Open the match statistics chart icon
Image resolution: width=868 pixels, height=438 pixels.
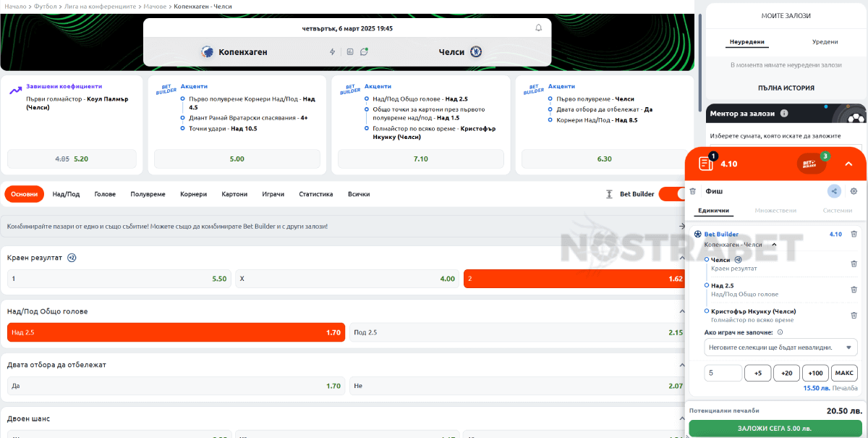pos(349,52)
